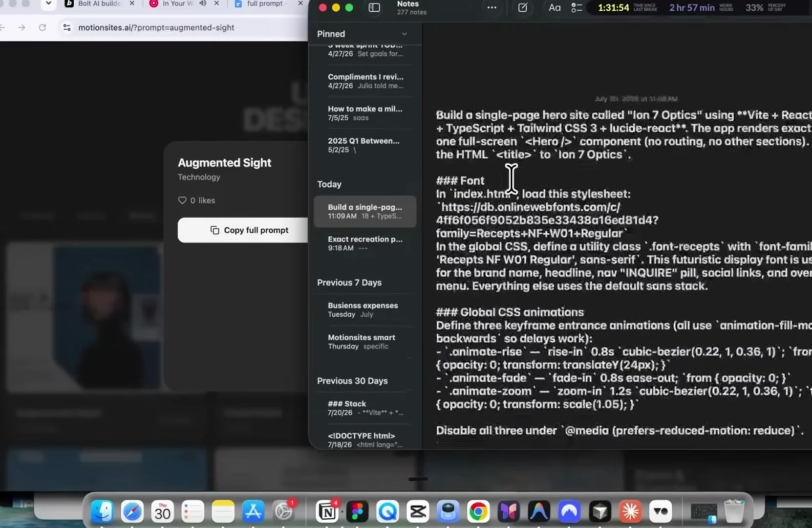Image resolution: width=812 pixels, height=528 pixels.
Task: Open System Settings from the Dock
Action: pyautogui.click(x=283, y=511)
